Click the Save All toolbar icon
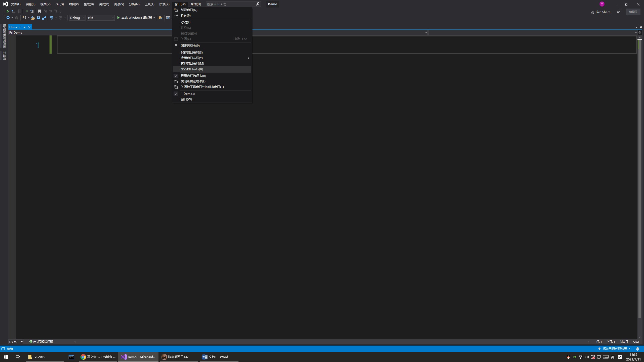 point(44,18)
